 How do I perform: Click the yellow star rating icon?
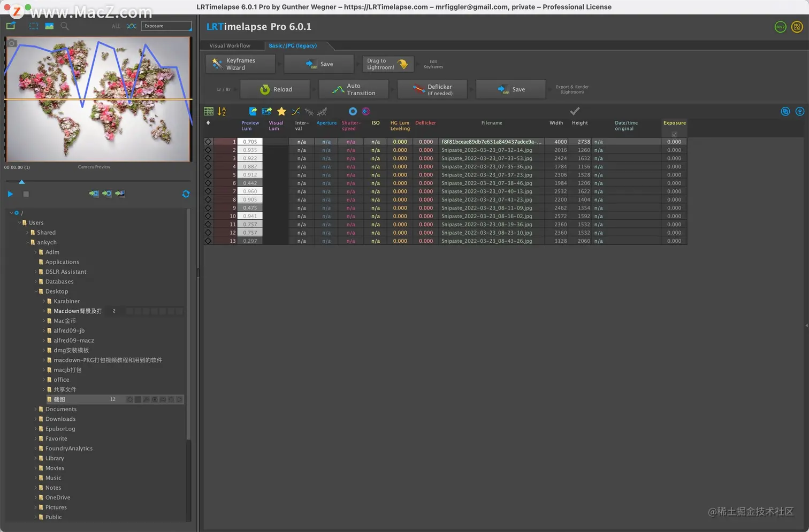(x=281, y=111)
